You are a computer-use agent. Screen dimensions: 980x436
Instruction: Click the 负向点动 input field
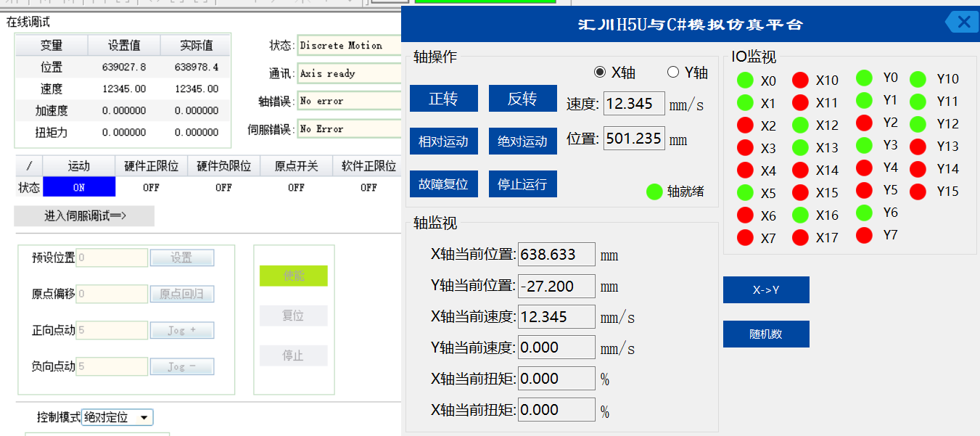[112, 366]
